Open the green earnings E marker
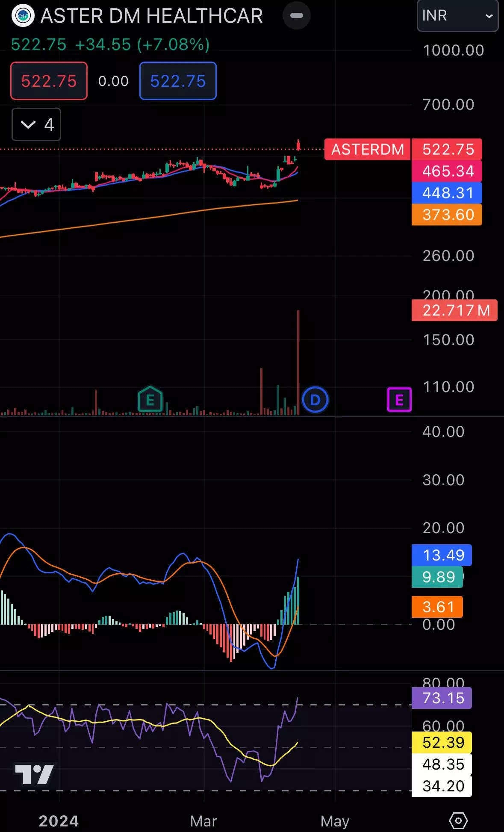 [150, 399]
